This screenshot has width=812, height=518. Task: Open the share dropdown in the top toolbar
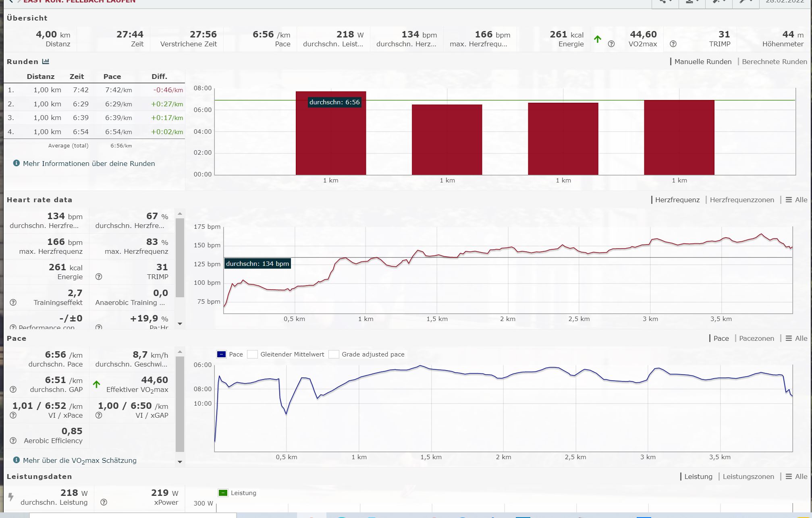(665, 2)
